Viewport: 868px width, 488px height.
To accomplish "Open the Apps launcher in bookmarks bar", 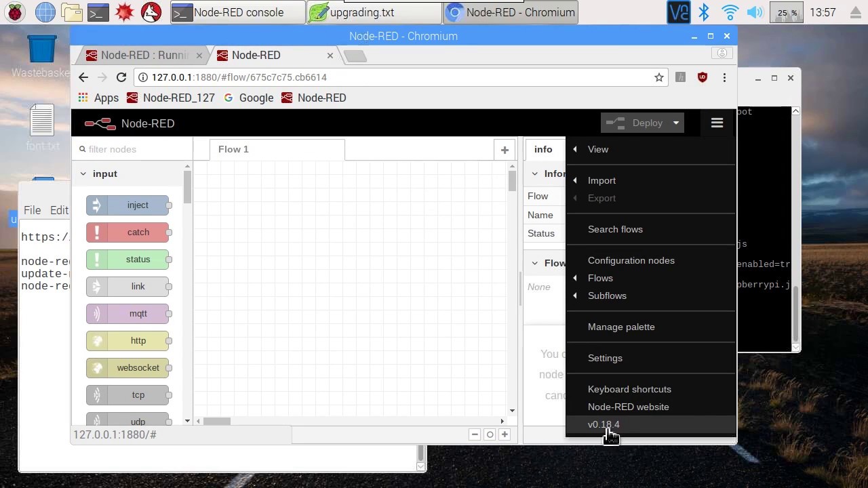I will point(98,98).
